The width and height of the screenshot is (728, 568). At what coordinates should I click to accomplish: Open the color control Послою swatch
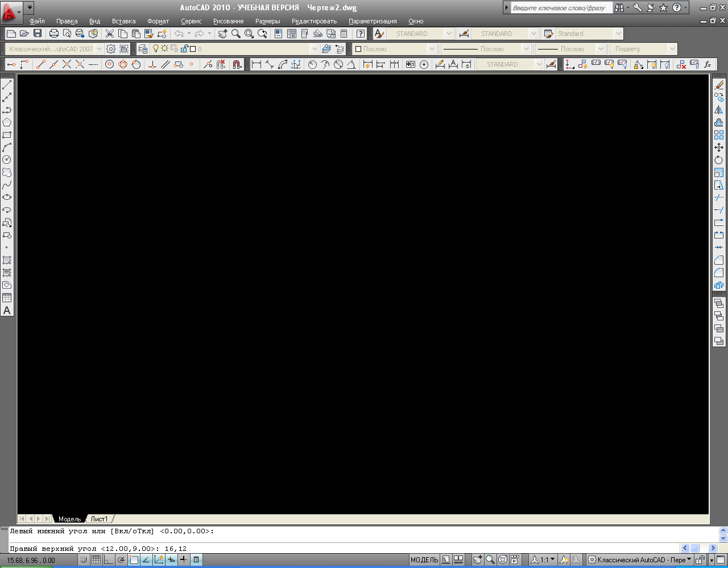(358, 49)
